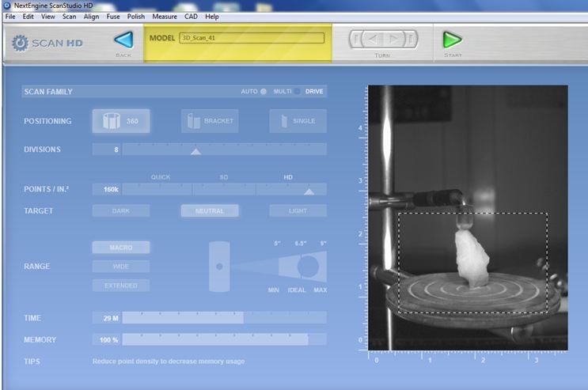Turn turntable one step right
This screenshot has height=390, width=588.
tap(394, 39)
